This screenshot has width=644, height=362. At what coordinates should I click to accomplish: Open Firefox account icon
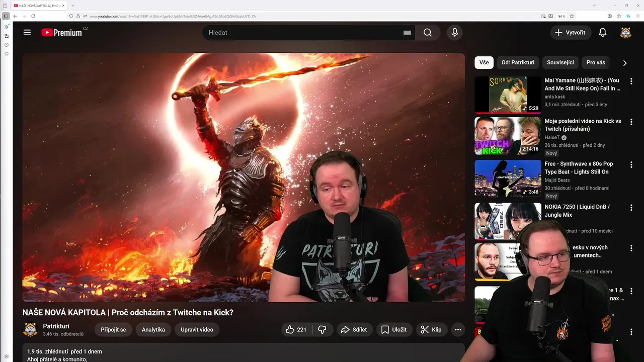[x=610, y=16]
